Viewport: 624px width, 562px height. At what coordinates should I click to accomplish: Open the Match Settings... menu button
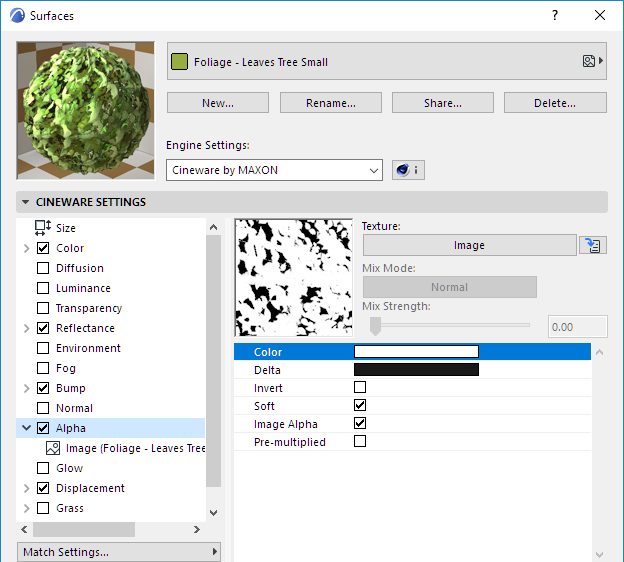(x=119, y=552)
